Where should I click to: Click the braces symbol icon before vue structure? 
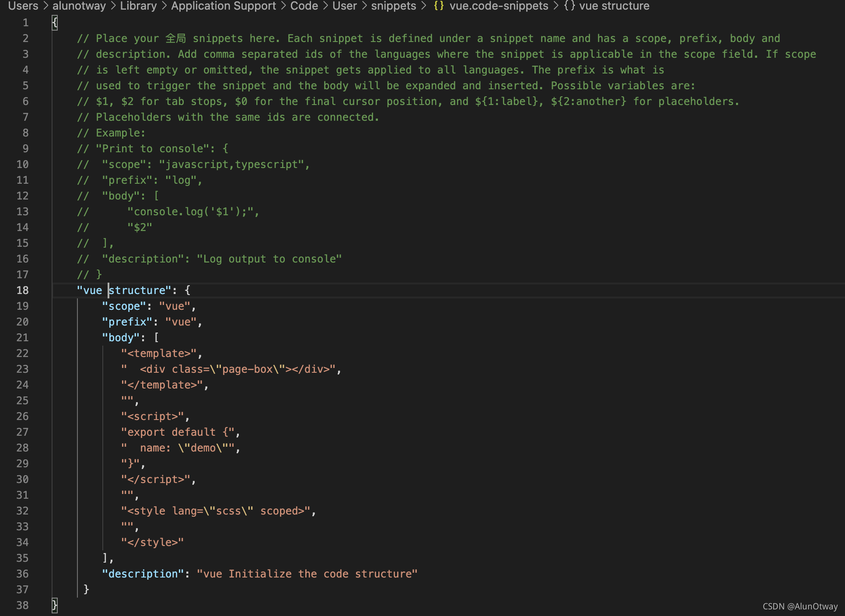click(569, 6)
